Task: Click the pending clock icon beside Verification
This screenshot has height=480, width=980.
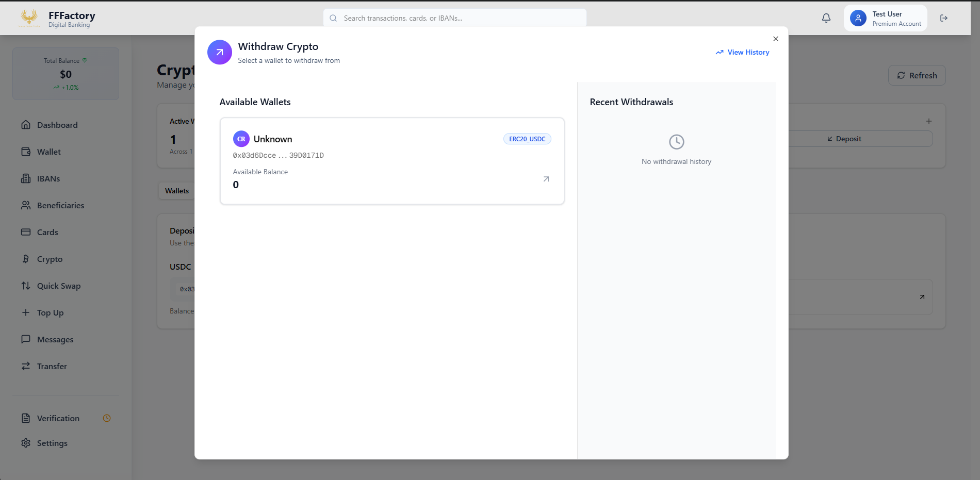Action: [x=107, y=418]
